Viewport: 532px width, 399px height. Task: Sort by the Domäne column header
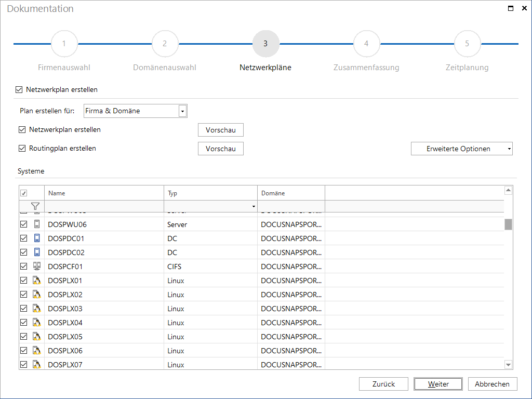tap(291, 193)
